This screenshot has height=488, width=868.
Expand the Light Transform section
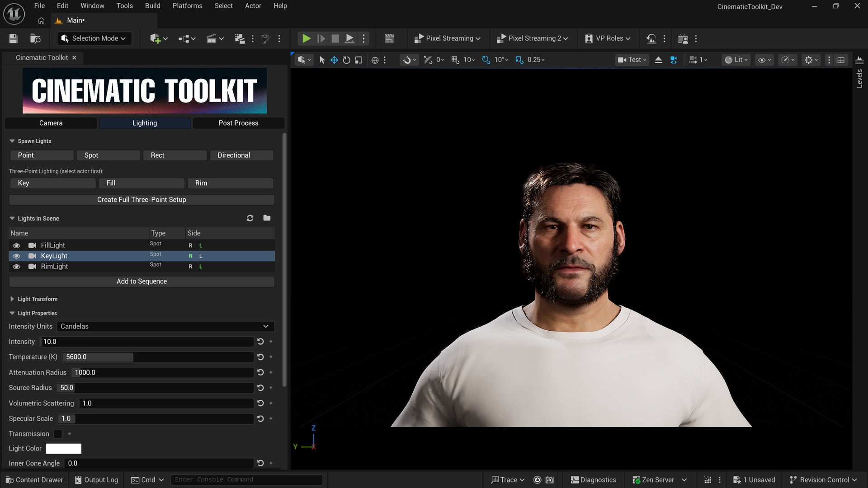point(12,299)
